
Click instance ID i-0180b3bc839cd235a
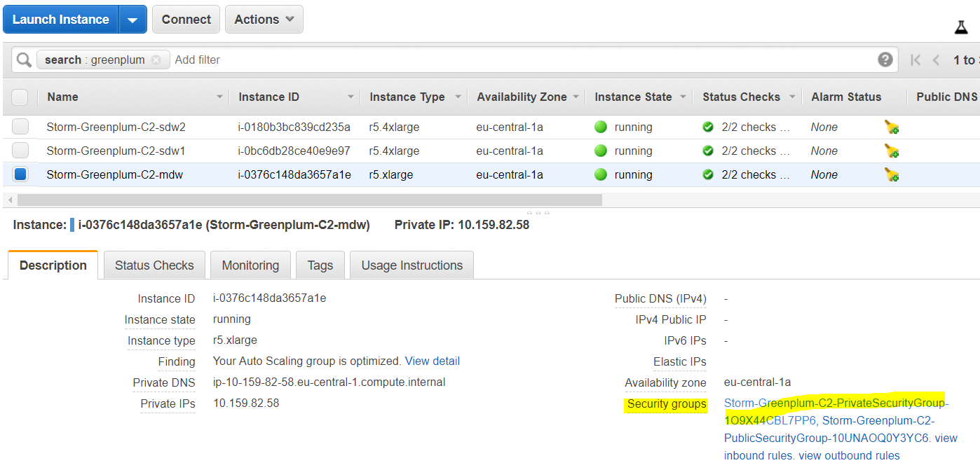[294, 127]
